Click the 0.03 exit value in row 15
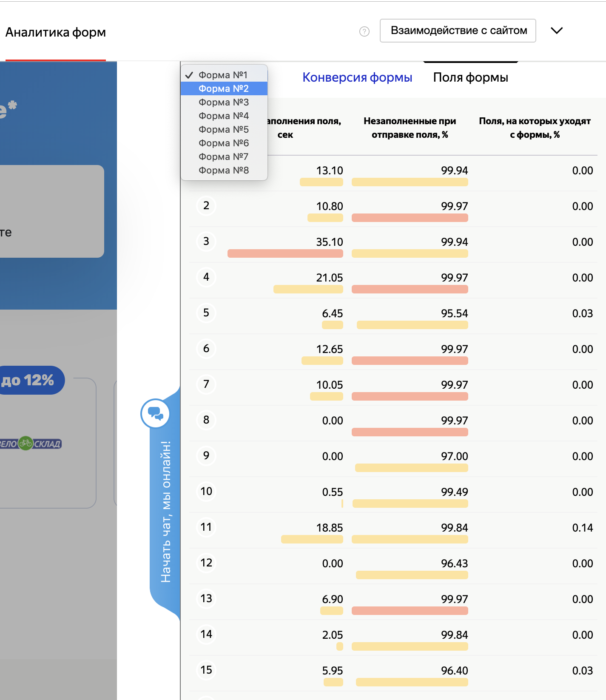 (x=583, y=671)
